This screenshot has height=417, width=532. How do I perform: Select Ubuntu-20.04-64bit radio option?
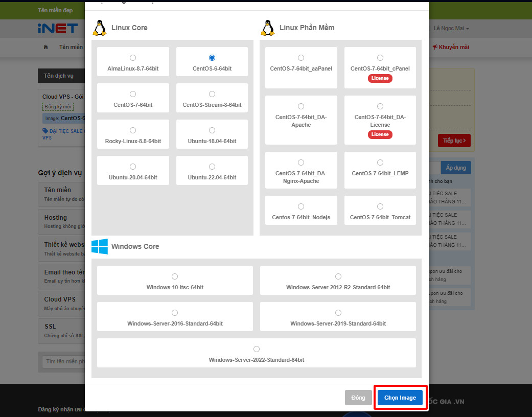click(x=133, y=167)
